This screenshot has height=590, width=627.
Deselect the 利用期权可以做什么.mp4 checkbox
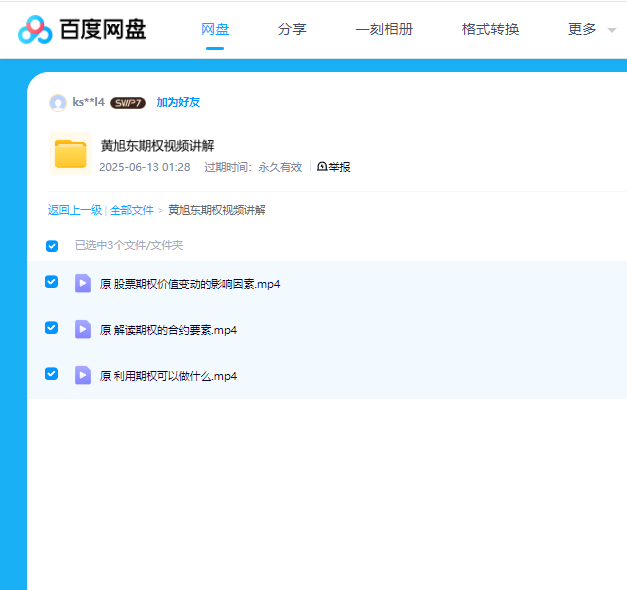point(52,374)
